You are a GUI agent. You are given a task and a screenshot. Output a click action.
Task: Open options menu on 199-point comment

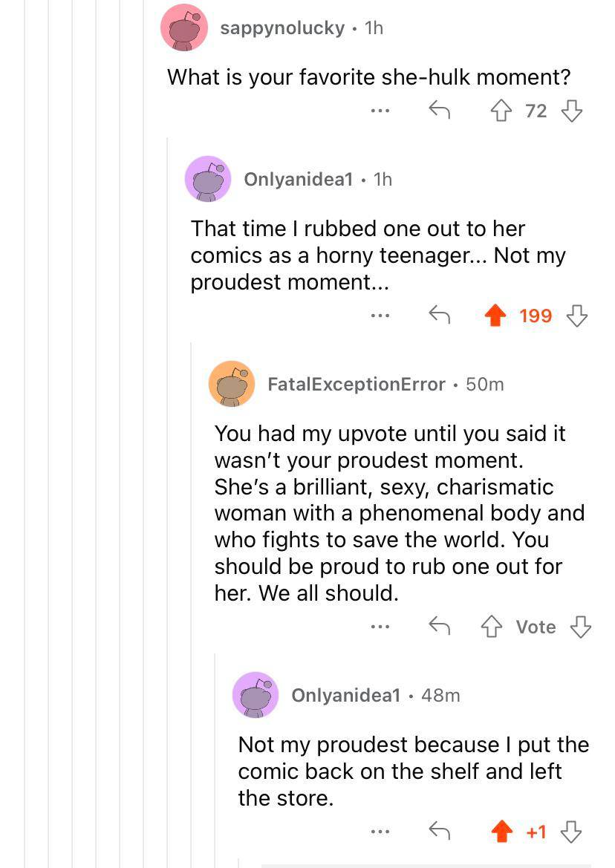380,316
